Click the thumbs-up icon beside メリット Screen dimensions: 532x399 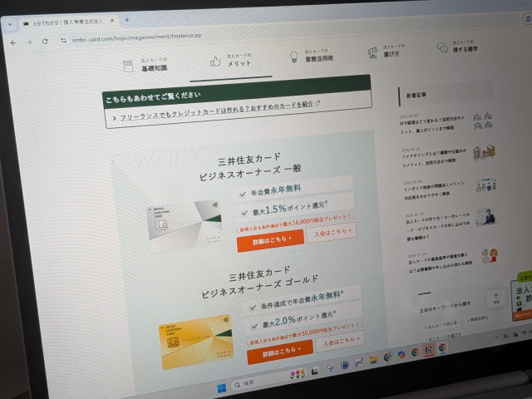point(215,62)
